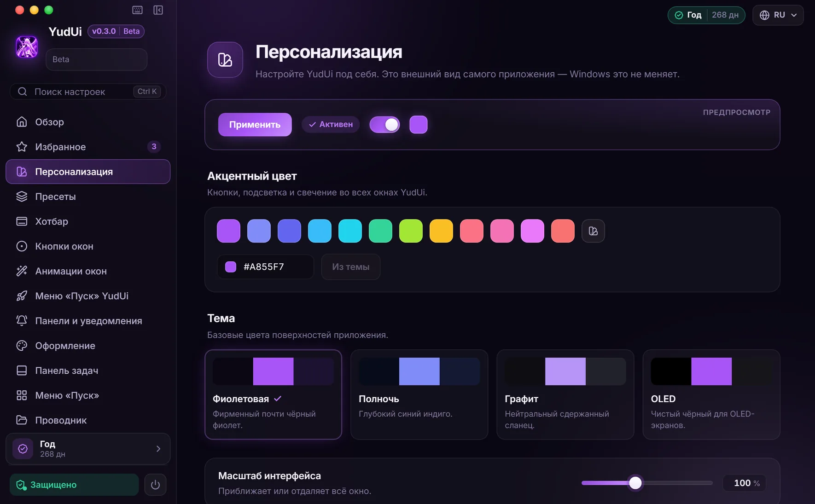
Task: Select the Полночь theme card
Action: (419, 394)
